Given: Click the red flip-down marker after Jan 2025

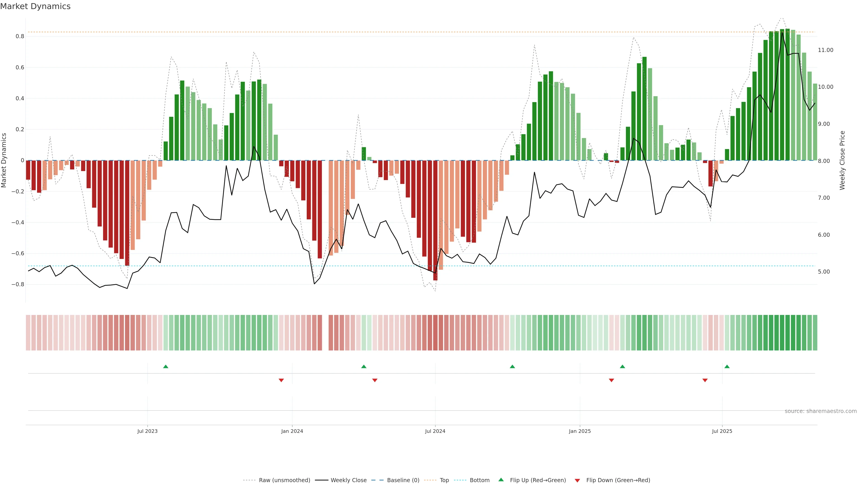Looking at the screenshot, I should 611,380.
